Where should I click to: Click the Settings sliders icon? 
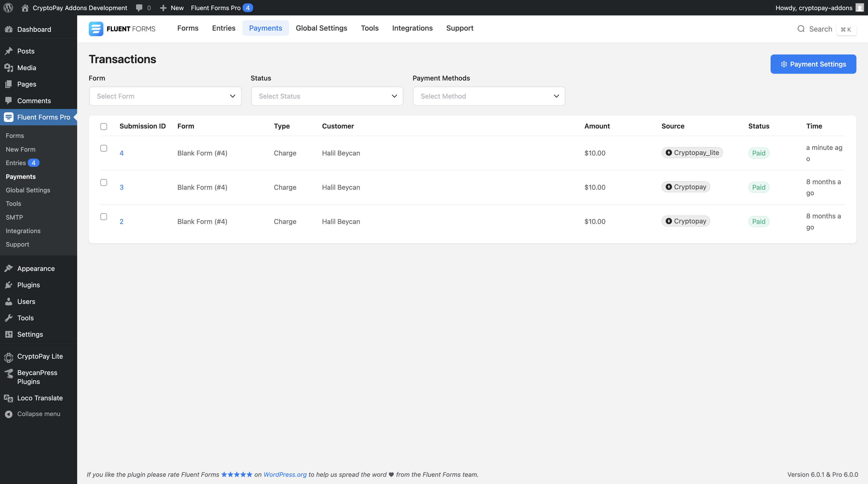9,335
